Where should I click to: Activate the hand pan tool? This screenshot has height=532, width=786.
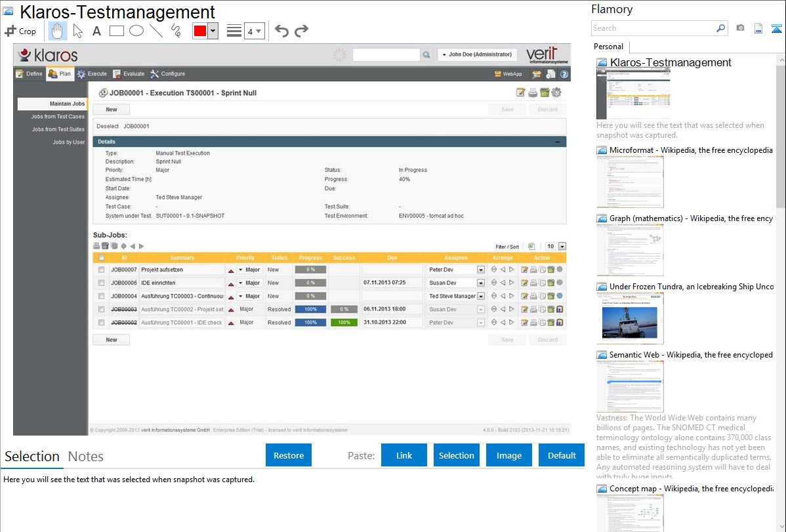click(x=58, y=31)
